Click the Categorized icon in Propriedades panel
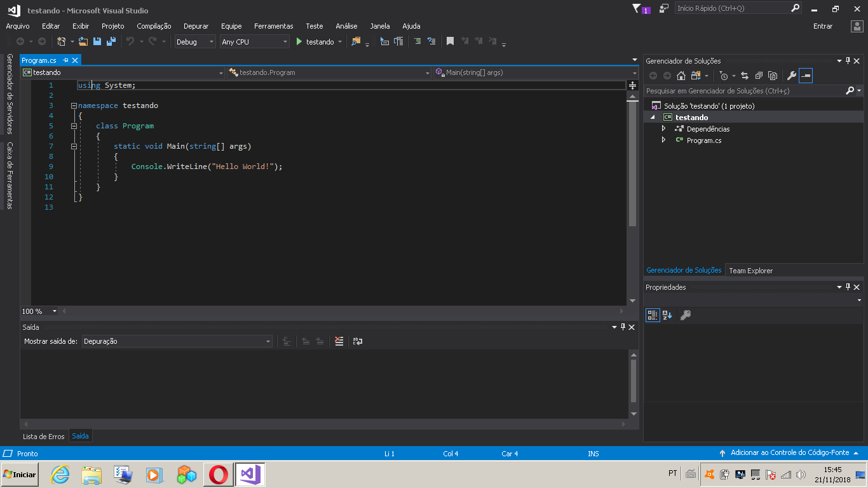This screenshot has width=868, height=488. coord(653,315)
